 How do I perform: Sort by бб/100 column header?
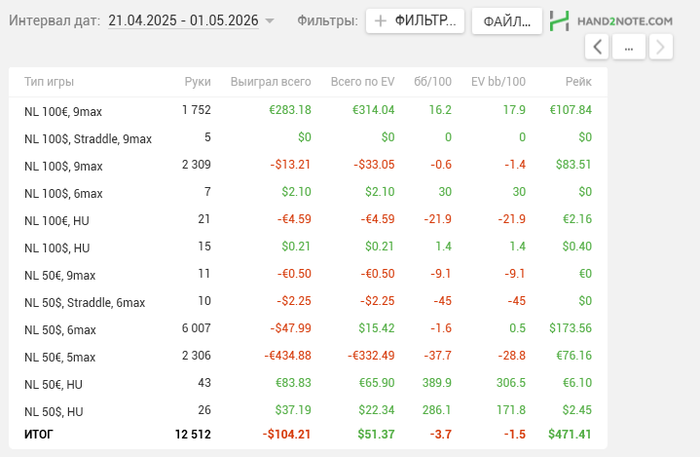434,82
